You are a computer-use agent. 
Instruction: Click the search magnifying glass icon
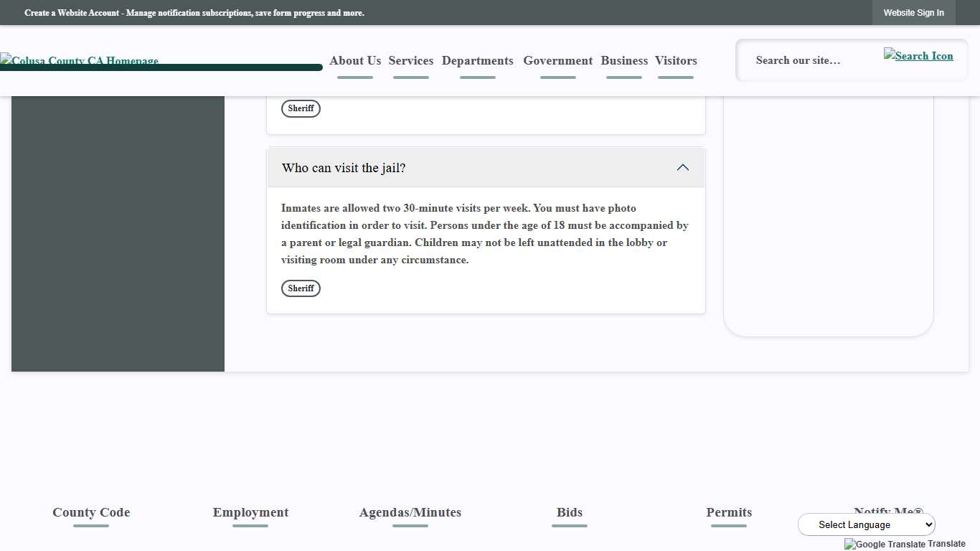pyautogui.click(x=918, y=56)
